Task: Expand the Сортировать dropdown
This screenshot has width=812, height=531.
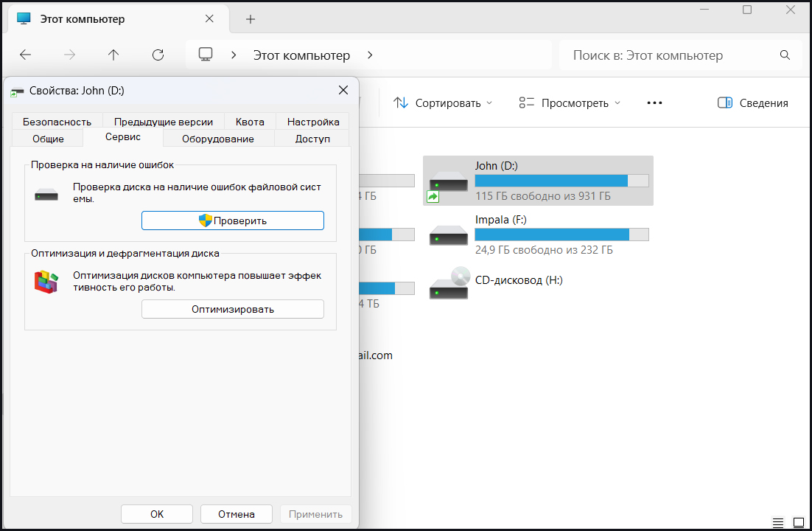Action: click(x=442, y=103)
